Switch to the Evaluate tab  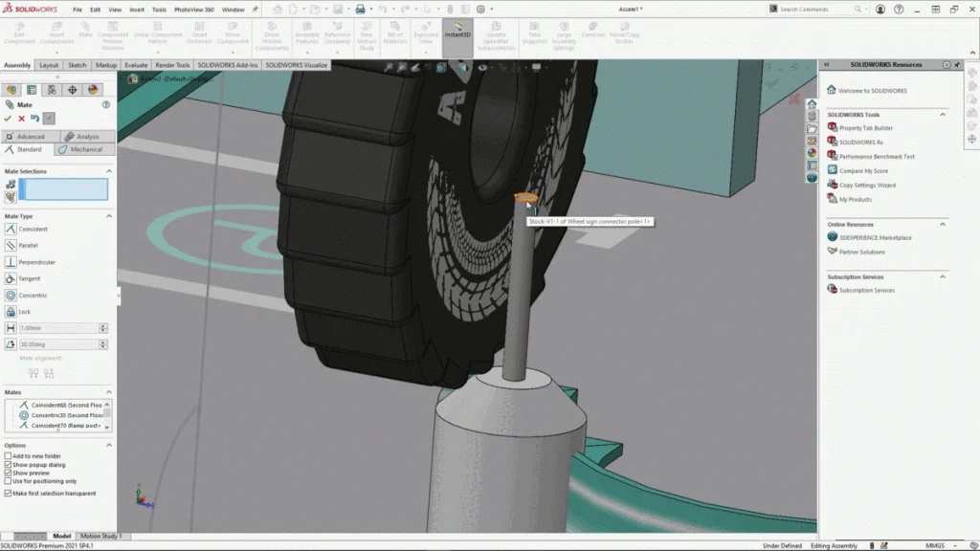tap(136, 65)
